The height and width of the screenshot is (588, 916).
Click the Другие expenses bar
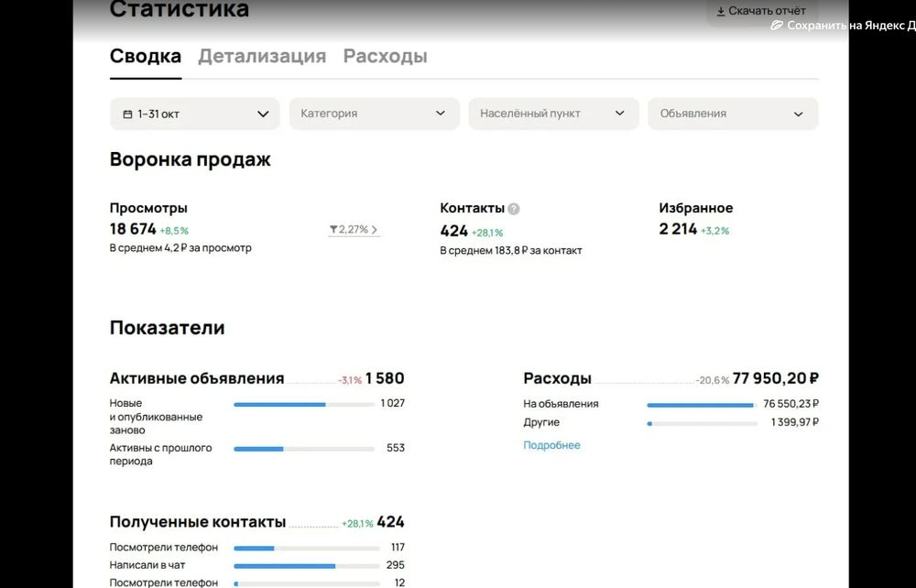pos(702,423)
